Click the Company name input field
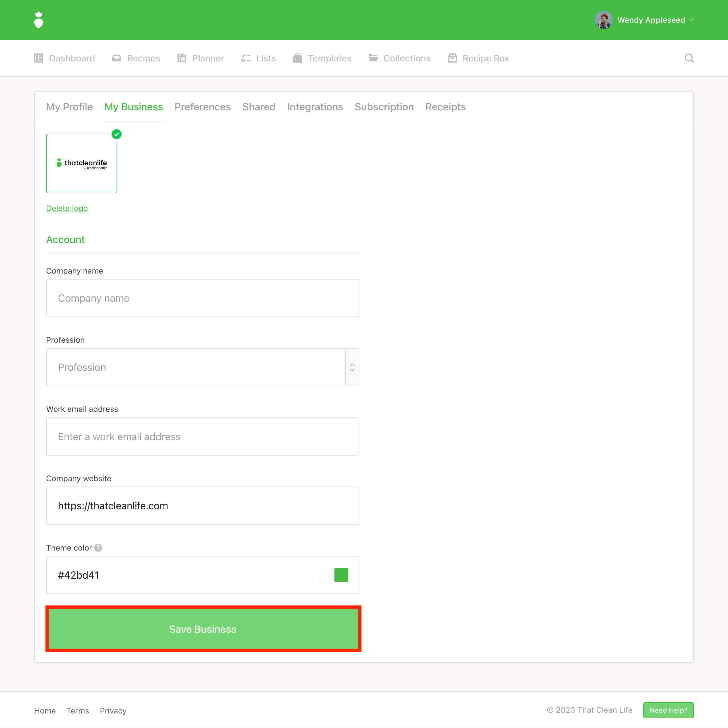The image size is (728, 728). coord(203,298)
